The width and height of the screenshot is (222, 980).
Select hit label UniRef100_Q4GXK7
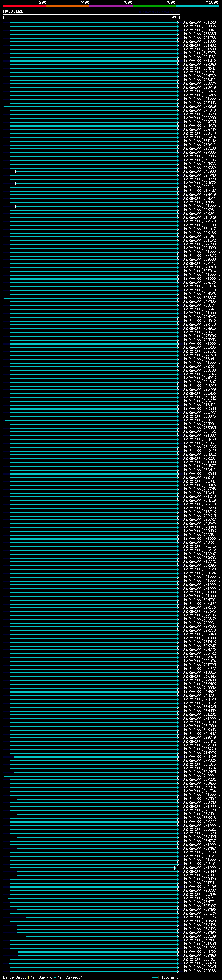click(x=199, y=401)
